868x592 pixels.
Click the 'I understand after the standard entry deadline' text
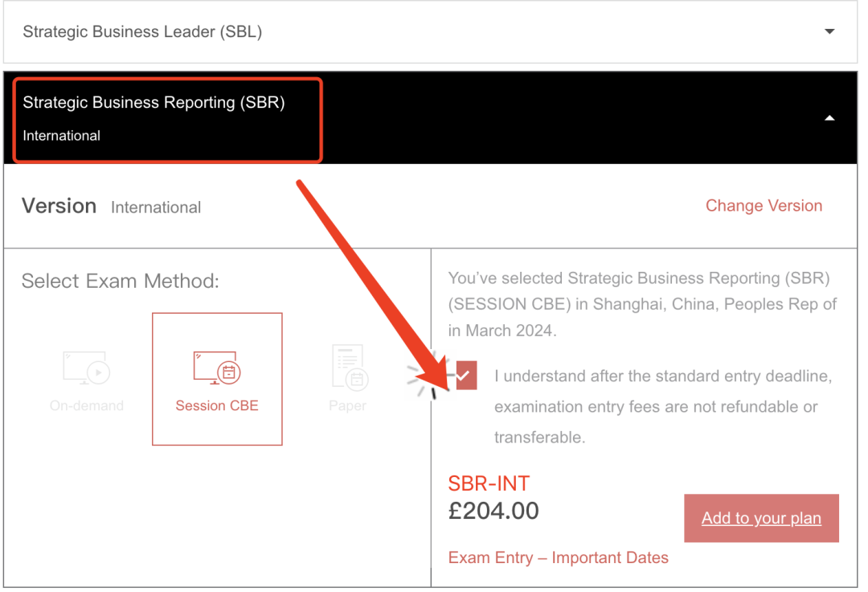(663, 406)
